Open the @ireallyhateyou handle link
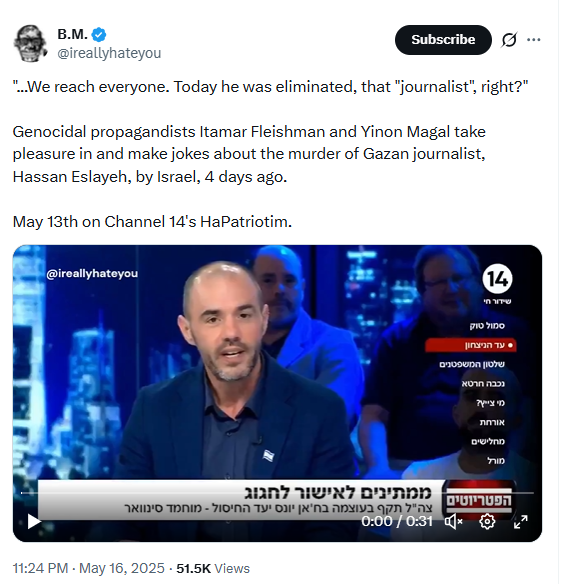Viewport: 565px width, 584px height. coord(109,53)
